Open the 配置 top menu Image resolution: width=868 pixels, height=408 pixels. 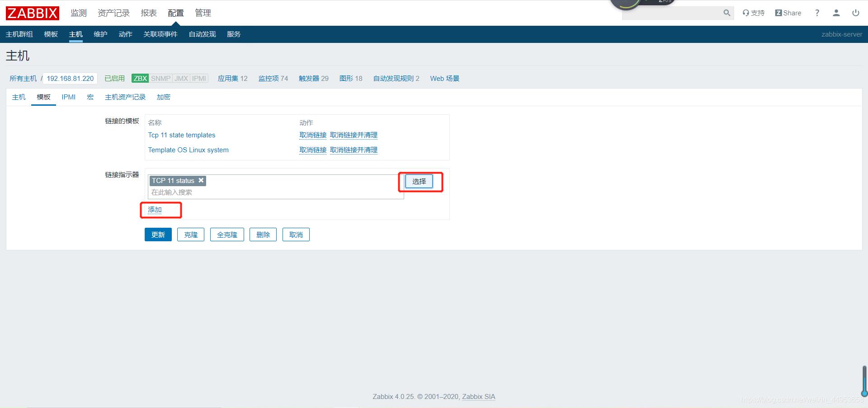tap(176, 13)
